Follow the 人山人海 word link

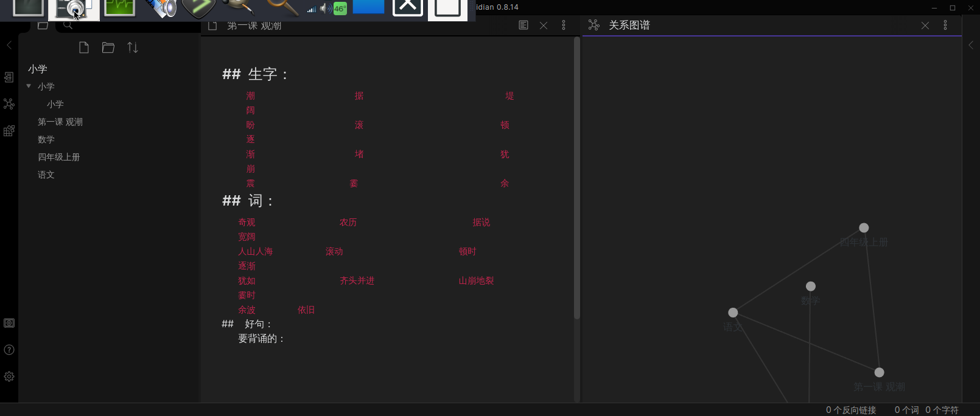pos(256,251)
